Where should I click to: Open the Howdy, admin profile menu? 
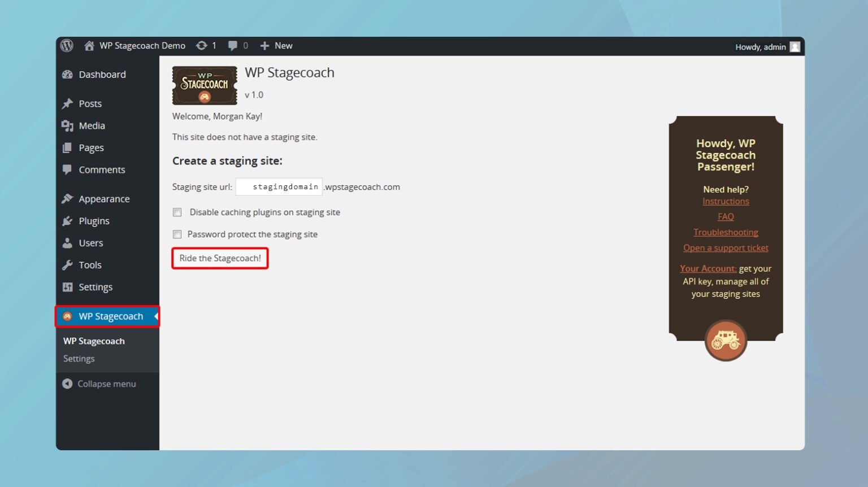pos(760,46)
